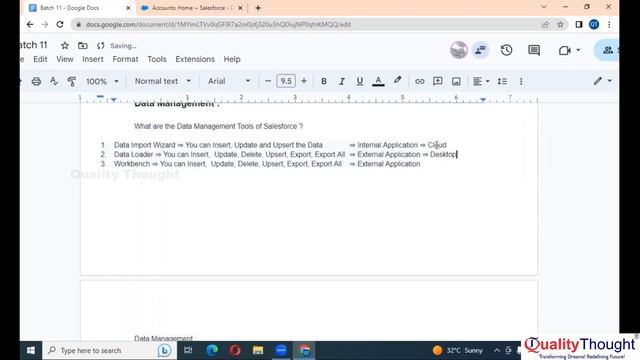Click the question about Data Management Tools
This screenshot has width=640, height=360.
[218, 126]
